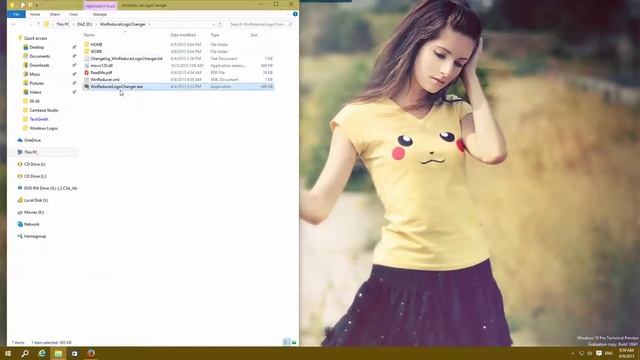Select the WORK folder
Screen dimensions: 640x360
[96, 51]
